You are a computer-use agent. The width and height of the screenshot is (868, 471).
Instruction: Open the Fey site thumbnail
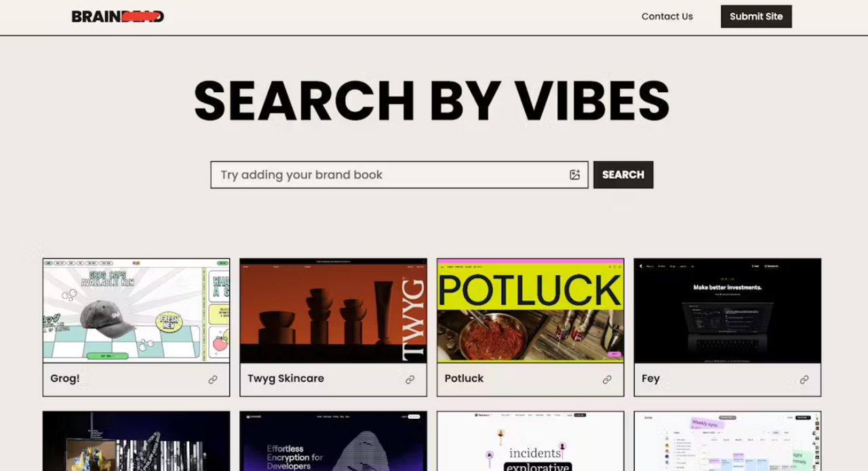tap(728, 310)
